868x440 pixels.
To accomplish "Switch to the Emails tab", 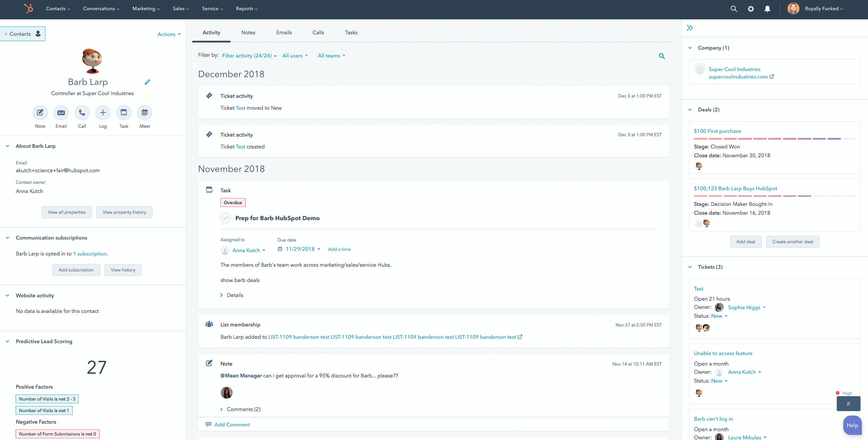I will tap(284, 33).
